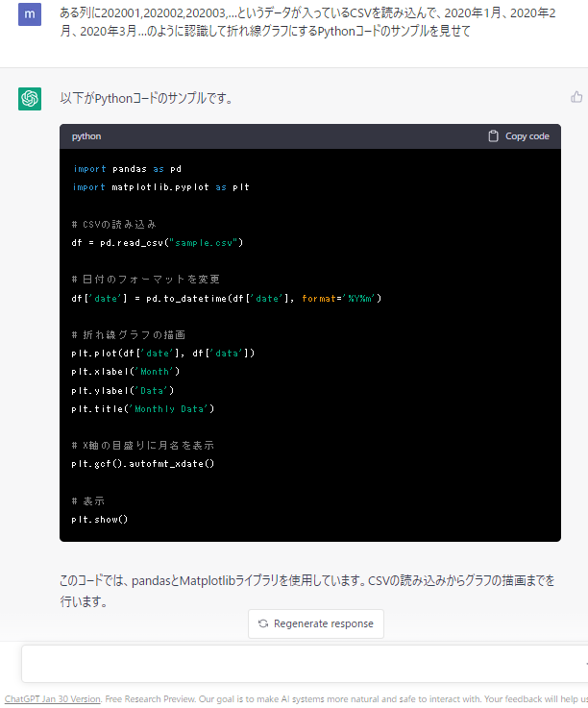Image resolution: width=588 pixels, height=708 pixels.
Task: Click the line importing matplotlib.pyplot
Action: (160, 187)
